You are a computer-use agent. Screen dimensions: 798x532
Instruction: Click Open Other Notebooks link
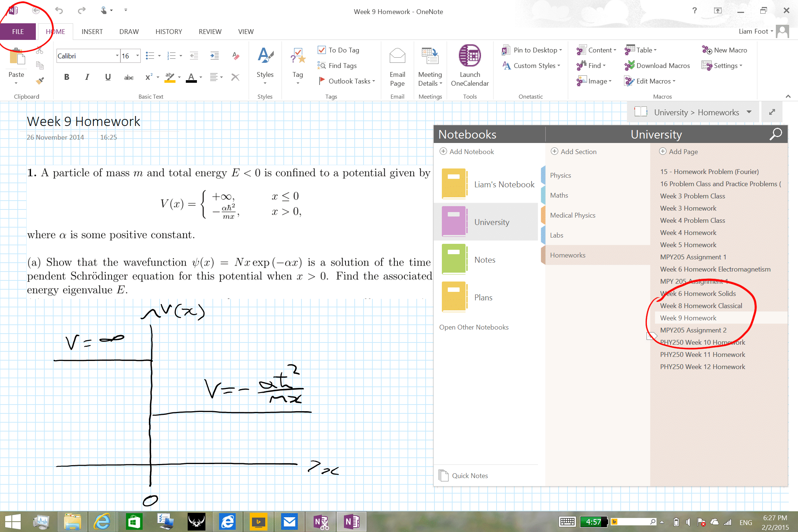[474, 327]
